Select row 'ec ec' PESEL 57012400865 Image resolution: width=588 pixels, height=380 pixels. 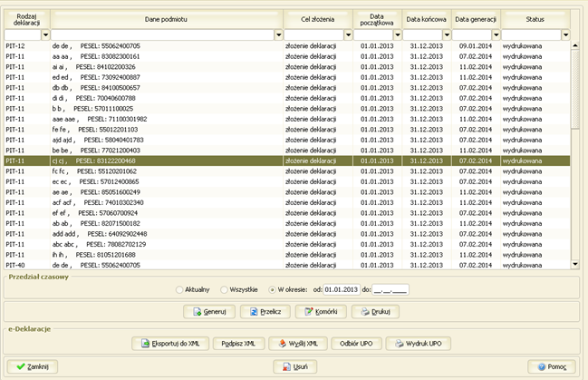(x=287, y=181)
